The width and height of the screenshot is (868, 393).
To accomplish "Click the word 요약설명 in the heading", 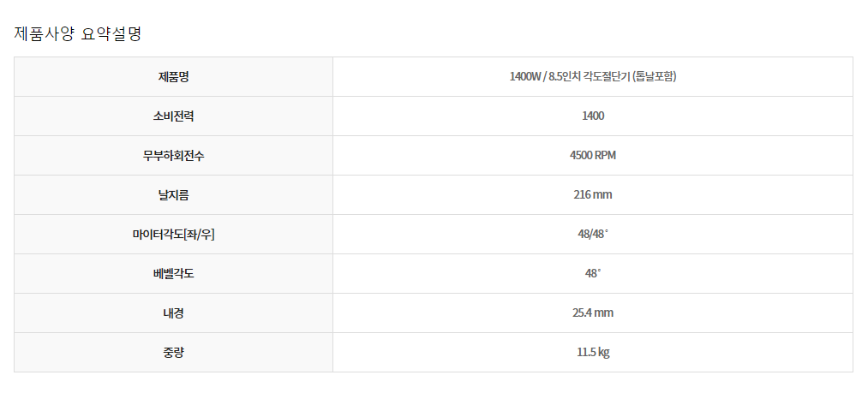I will pyautogui.click(x=111, y=34).
